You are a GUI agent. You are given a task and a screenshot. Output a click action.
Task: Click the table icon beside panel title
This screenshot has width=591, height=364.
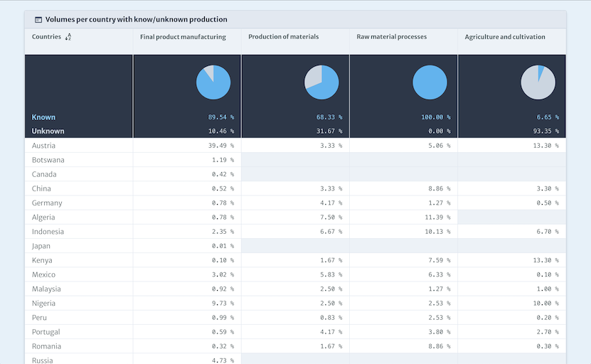tap(38, 20)
